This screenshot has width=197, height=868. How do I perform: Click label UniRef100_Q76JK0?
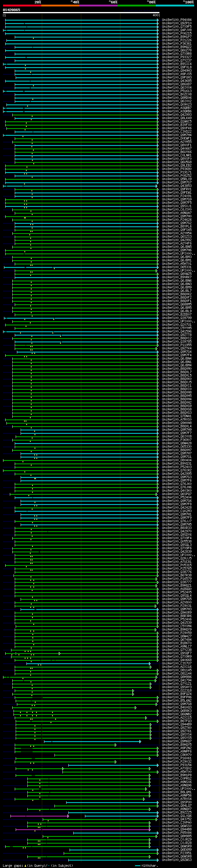pyautogui.click(x=177, y=484)
